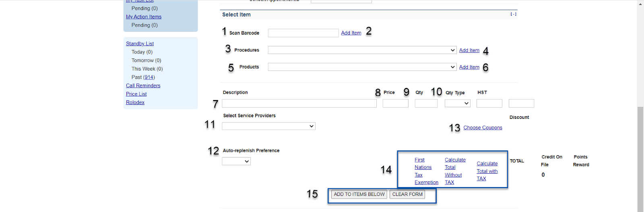Collapse the Select Item section
This screenshot has height=212, width=644.
click(513, 14)
